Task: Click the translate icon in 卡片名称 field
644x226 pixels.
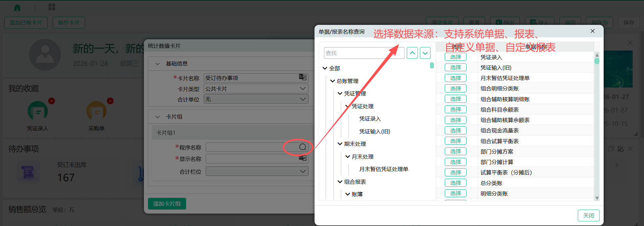Action: pos(303,78)
